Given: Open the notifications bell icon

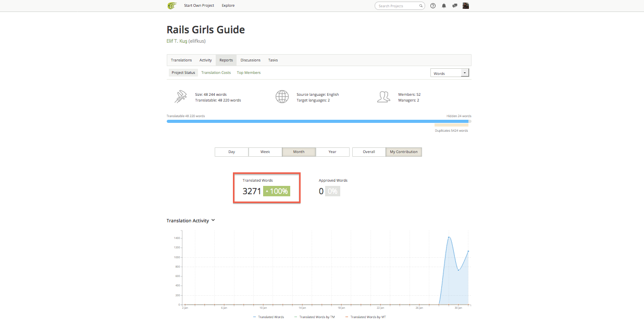Looking at the screenshot, I should coord(444,6).
